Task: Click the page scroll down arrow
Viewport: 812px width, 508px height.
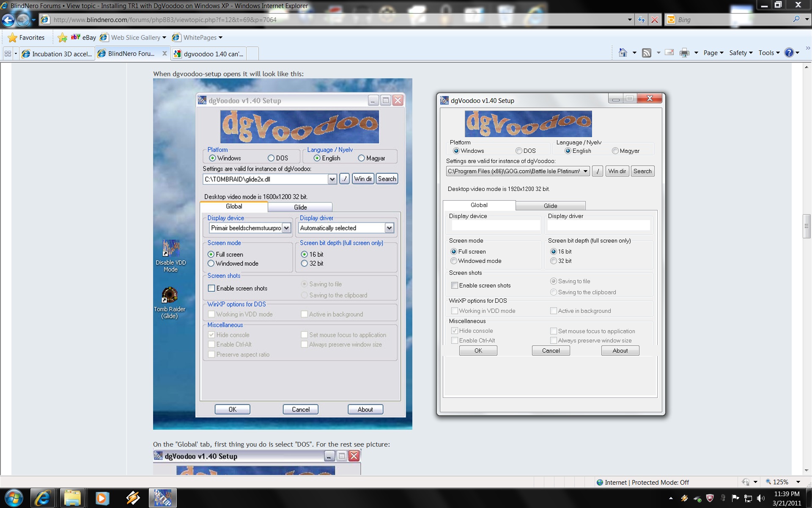Action: 807,470
